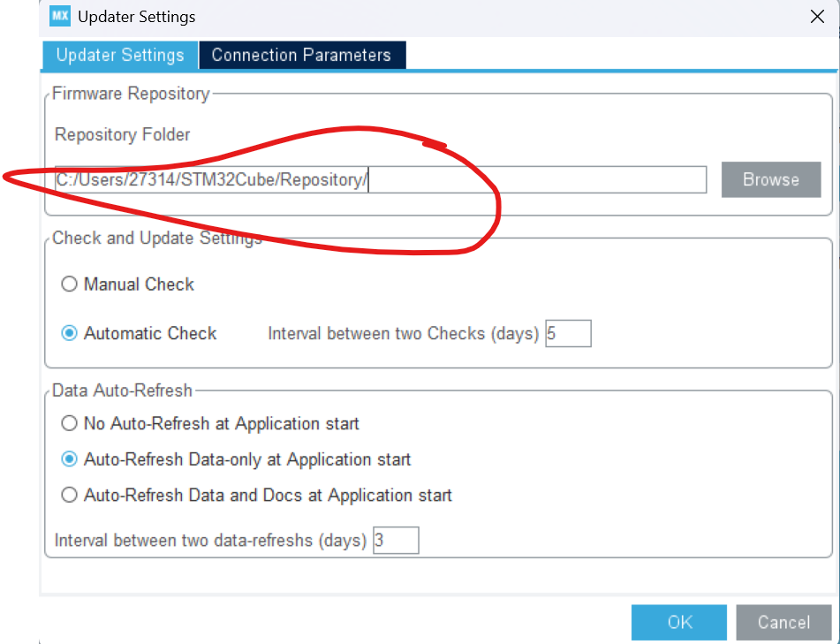This screenshot has width=840, height=644.
Task: Click the Check and Update Settings title
Action: click(x=157, y=238)
